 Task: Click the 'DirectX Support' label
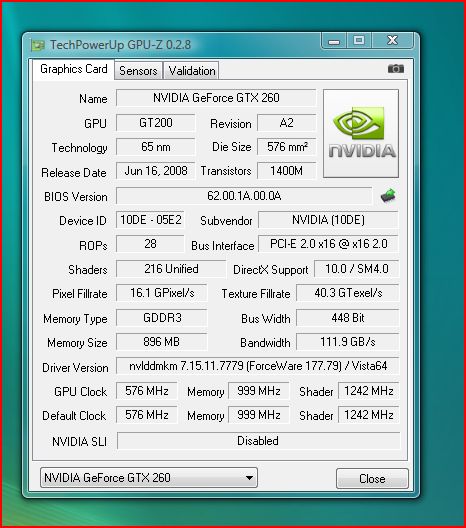[x=271, y=270]
